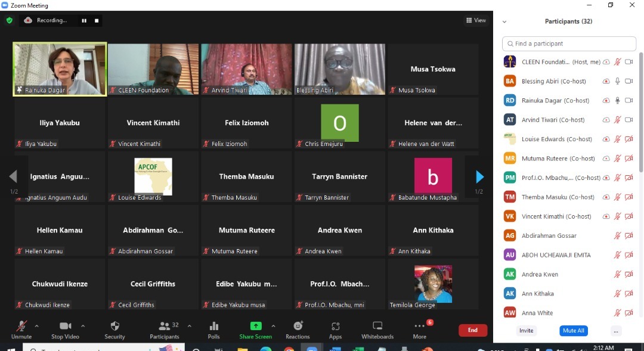Open video options arrow beside Stop Video
Screen dimensions: 644x351
click(82, 326)
